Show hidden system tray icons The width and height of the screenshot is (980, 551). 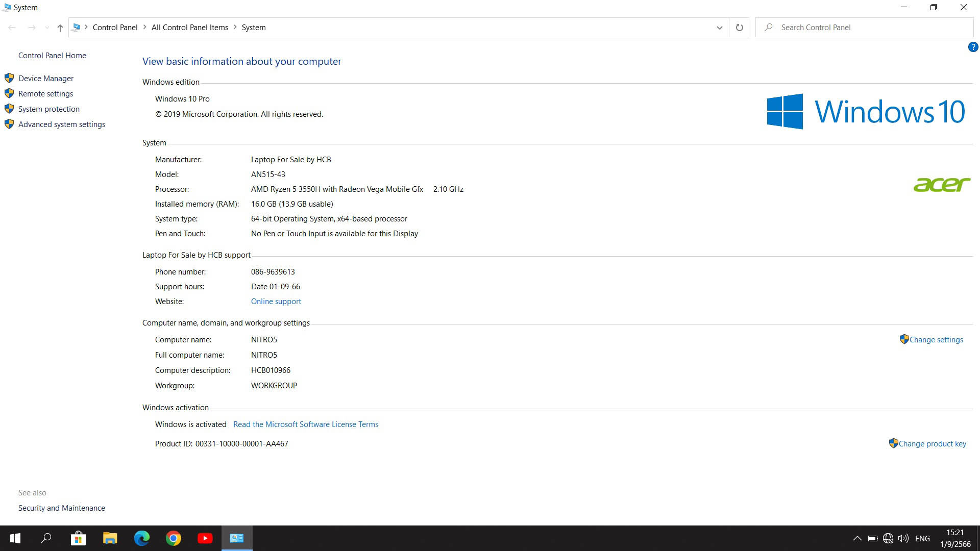point(857,538)
